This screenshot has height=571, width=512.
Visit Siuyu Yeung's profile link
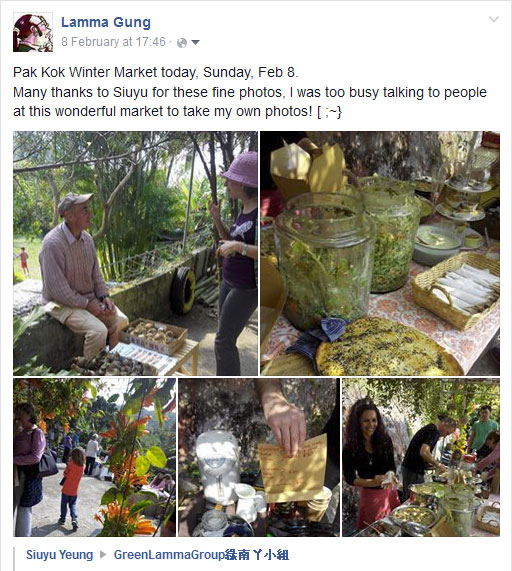coord(59,555)
